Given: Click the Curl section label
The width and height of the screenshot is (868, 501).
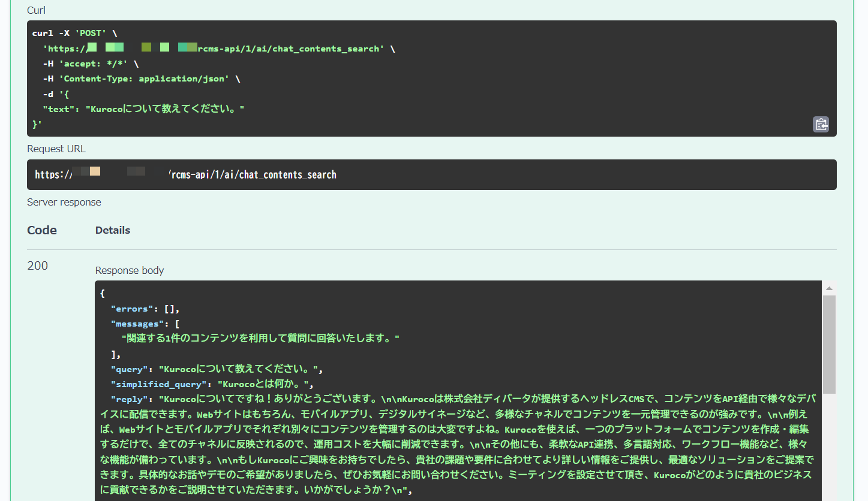Looking at the screenshot, I should pos(36,10).
